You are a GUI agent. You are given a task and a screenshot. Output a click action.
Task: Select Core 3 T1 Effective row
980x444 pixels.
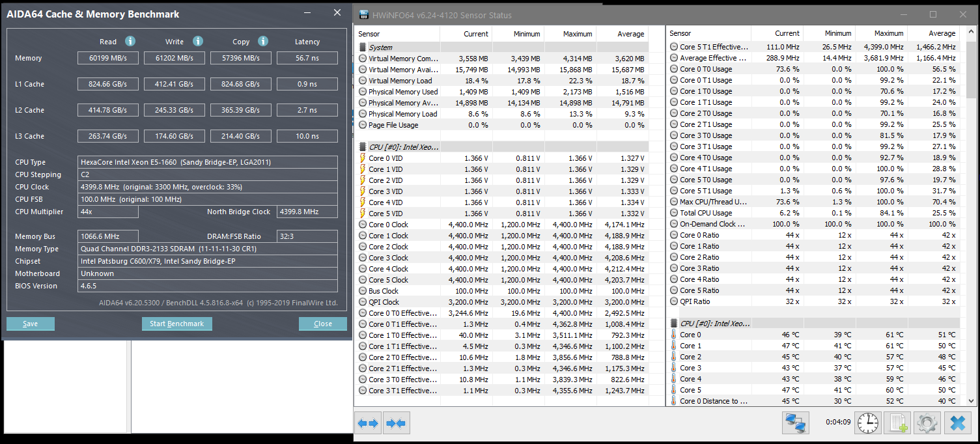coord(502,391)
